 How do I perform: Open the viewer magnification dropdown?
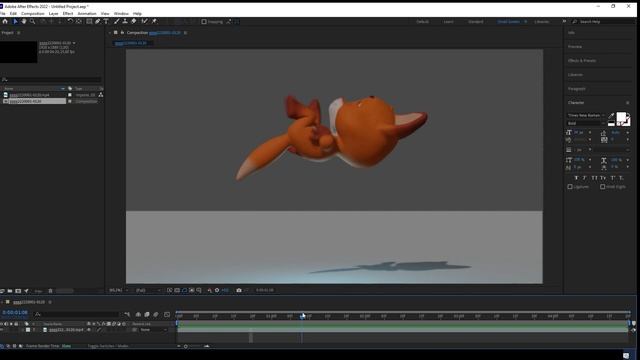click(x=118, y=290)
